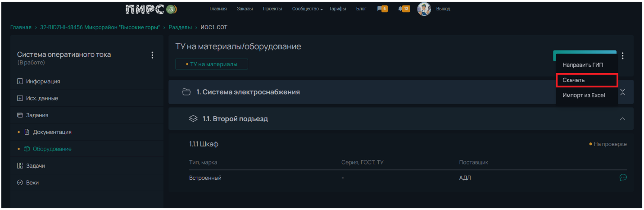Viewport: 644px width, 210px height.
Task: Click the Серия, ГОСТ, ТУ column header
Action: (363, 162)
